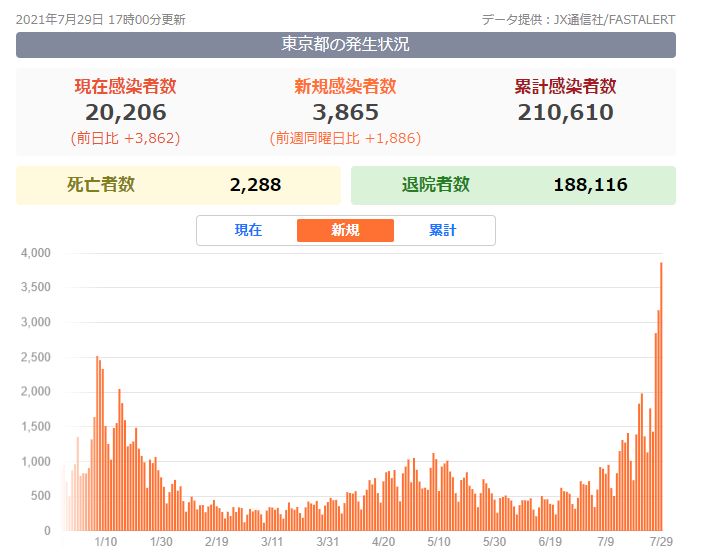Click the 退院者数 label
This screenshot has height=555, width=706.
pos(436,185)
